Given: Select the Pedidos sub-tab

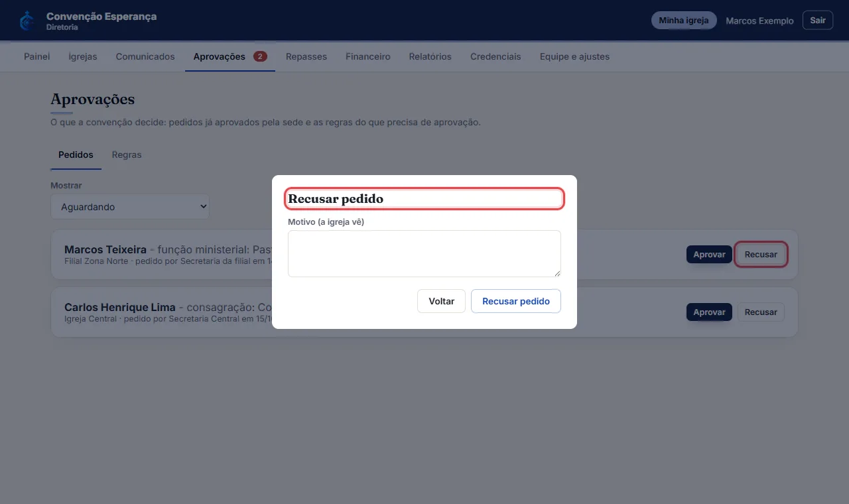Looking at the screenshot, I should tap(76, 155).
